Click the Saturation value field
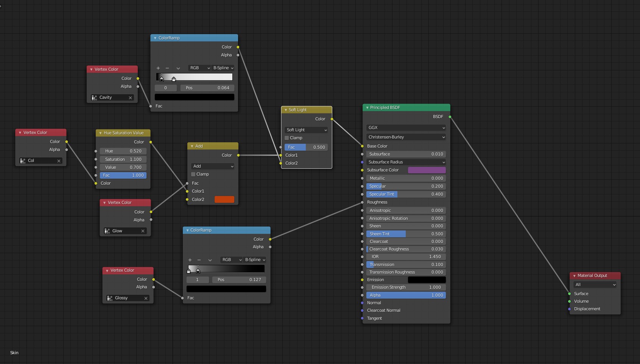640x364 pixels. pyautogui.click(x=123, y=160)
